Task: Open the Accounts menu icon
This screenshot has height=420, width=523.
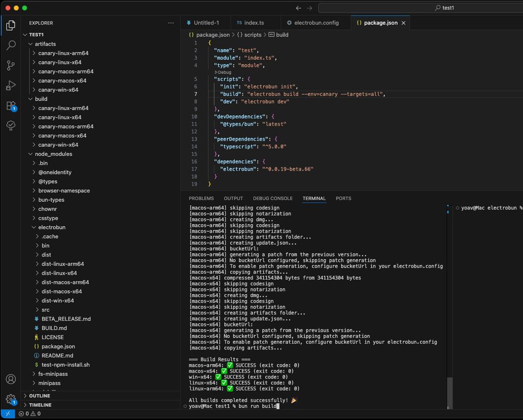Action: (x=10, y=379)
